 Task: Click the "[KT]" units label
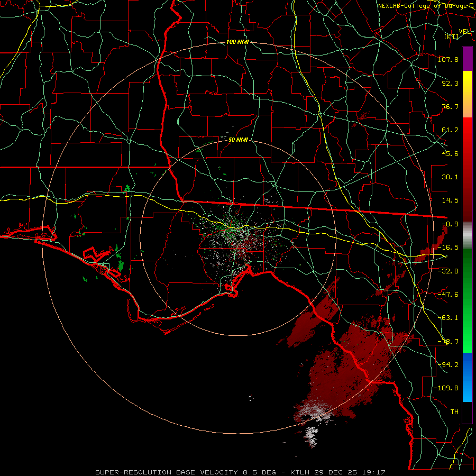click(452, 36)
